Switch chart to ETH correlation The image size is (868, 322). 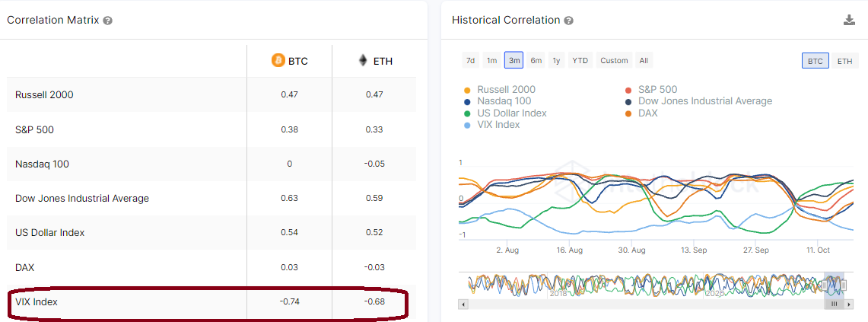pyautogui.click(x=844, y=61)
